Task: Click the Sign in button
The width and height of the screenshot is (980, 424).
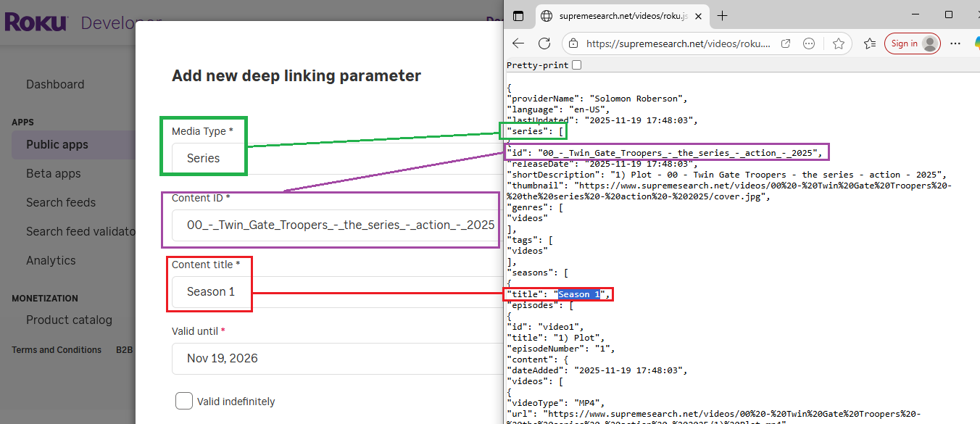Action: [912, 43]
